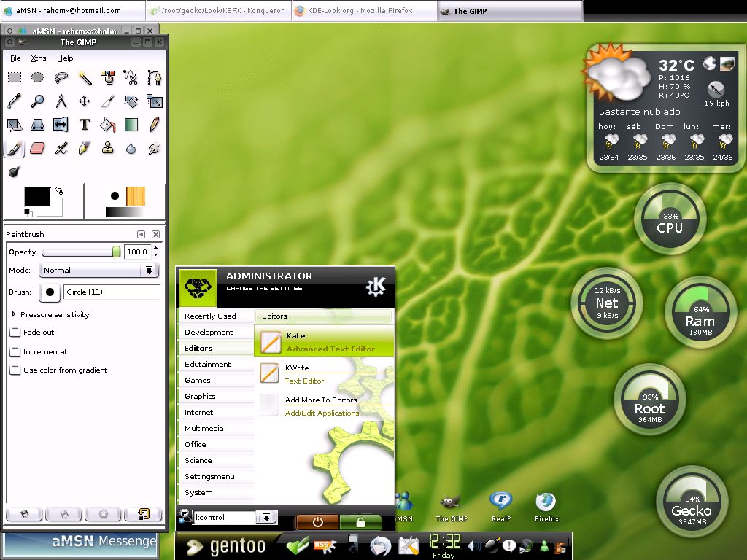Image resolution: width=747 pixels, height=560 pixels.
Task: Click the gentoo start menu button
Action: [226, 546]
